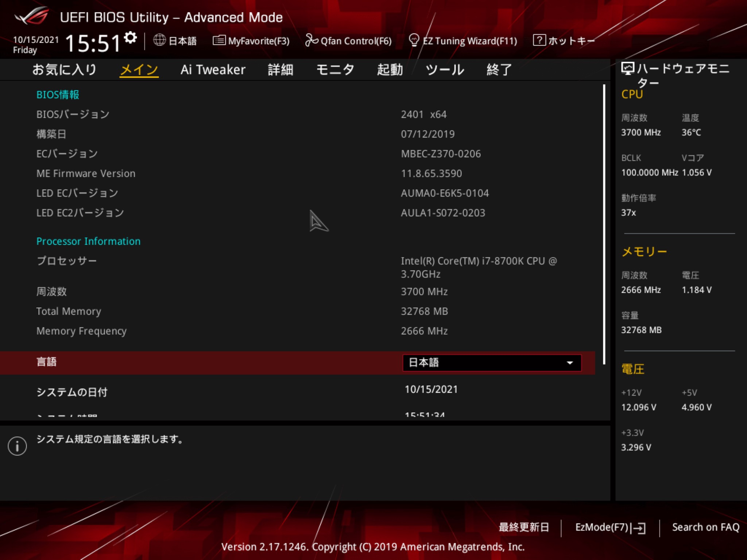Click the hardware monitor panel icon

pos(627,68)
